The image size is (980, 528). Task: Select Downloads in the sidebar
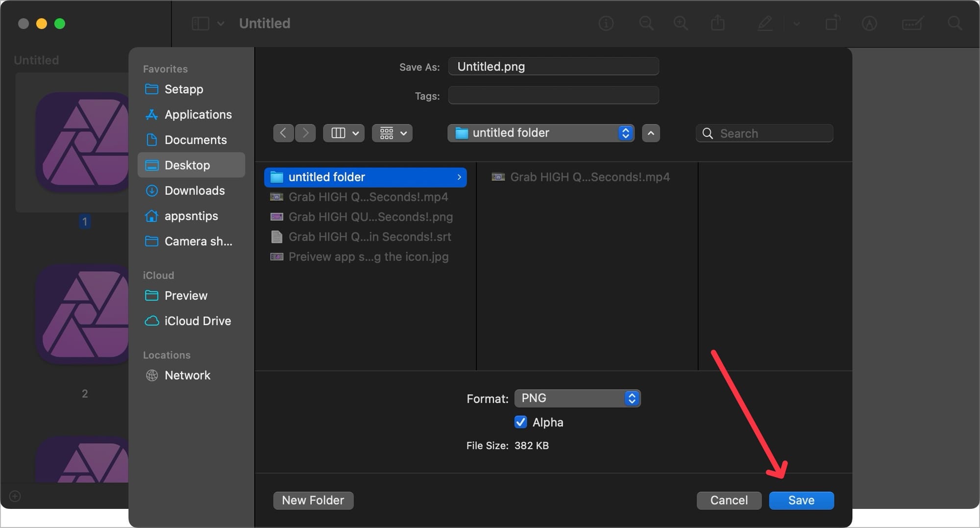(x=194, y=191)
